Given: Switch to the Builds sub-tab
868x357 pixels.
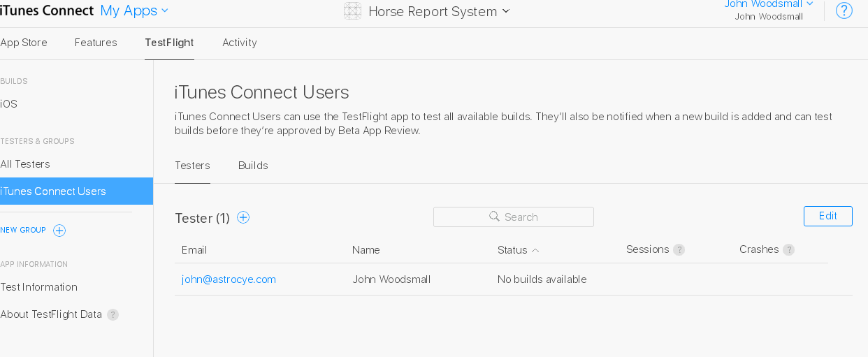Looking at the screenshot, I should pyautogui.click(x=253, y=166).
